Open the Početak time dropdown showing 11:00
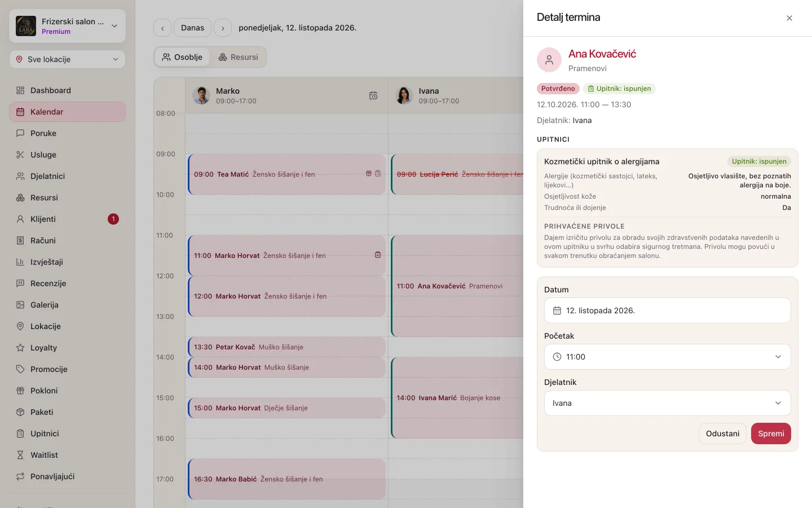 [x=668, y=357]
